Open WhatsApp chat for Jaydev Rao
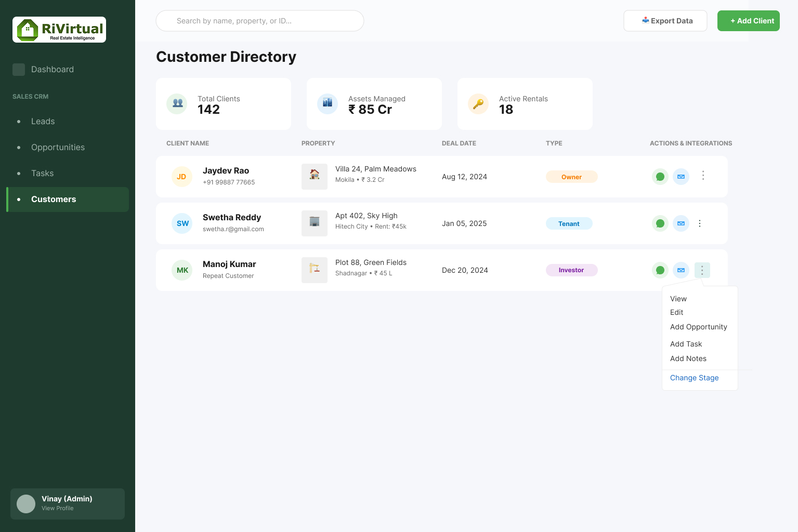 (x=660, y=177)
